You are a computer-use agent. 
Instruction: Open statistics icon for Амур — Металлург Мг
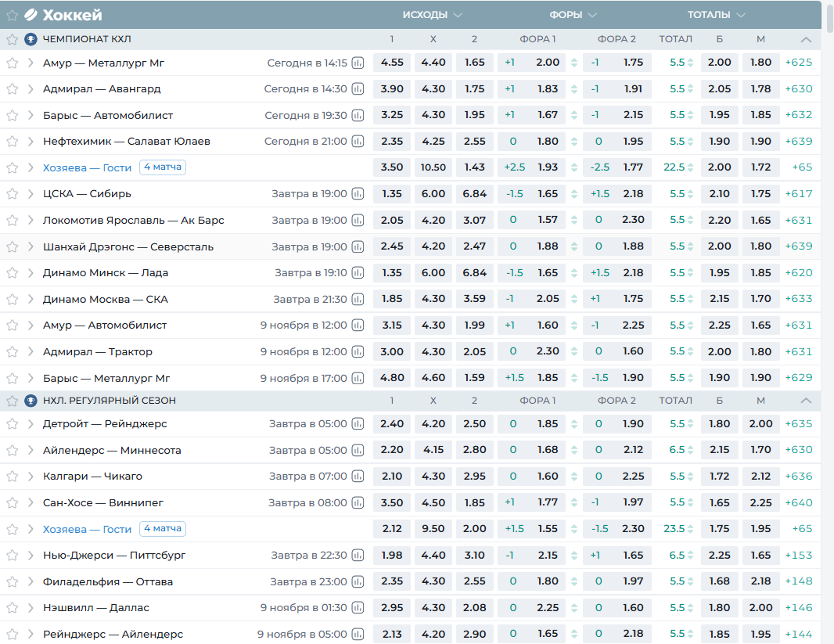(x=358, y=63)
